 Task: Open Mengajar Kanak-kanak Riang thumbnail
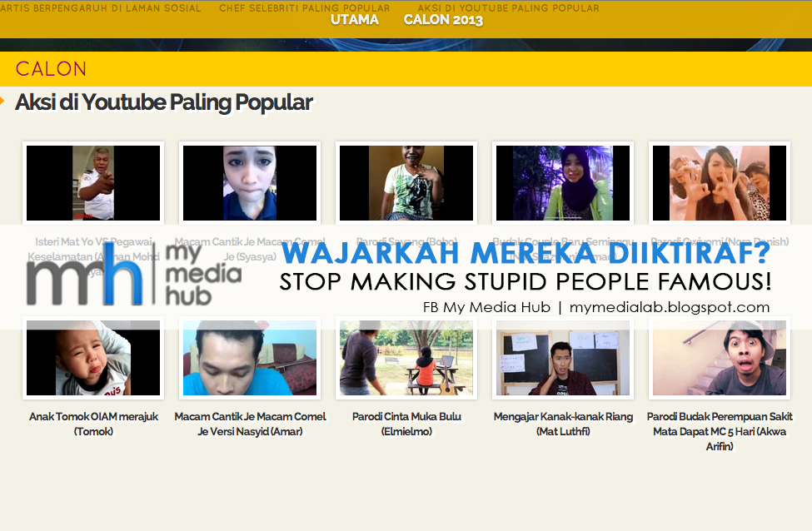click(x=563, y=358)
